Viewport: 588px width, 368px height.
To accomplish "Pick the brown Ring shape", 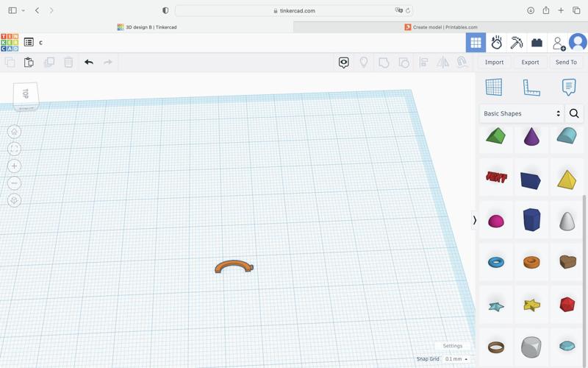I will 495,347.
